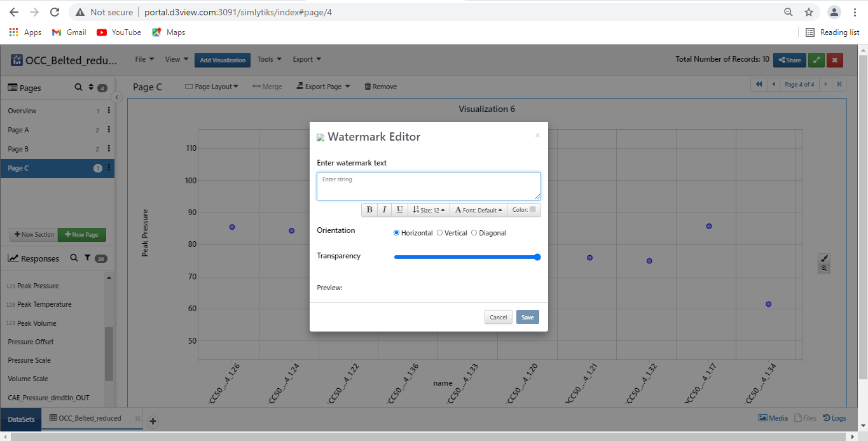Click the Responses filter icon

[x=87, y=258]
